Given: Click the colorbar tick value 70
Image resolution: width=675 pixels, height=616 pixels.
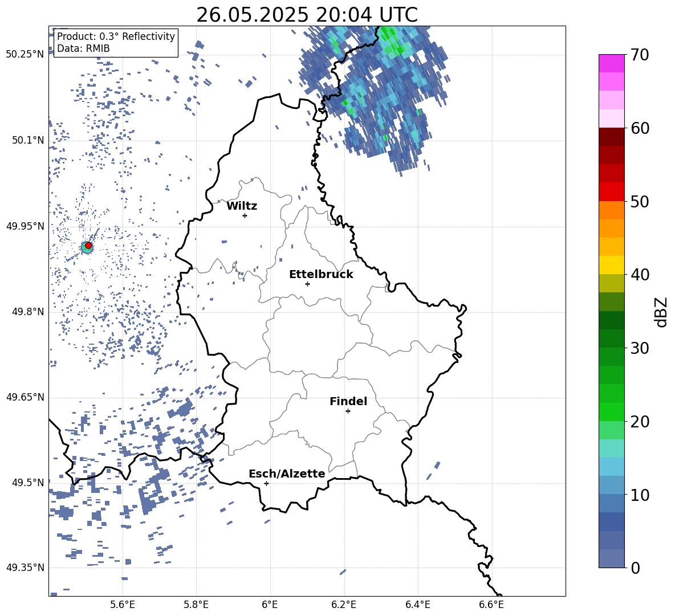Looking at the screenshot, I should pyautogui.click(x=640, y=55).
